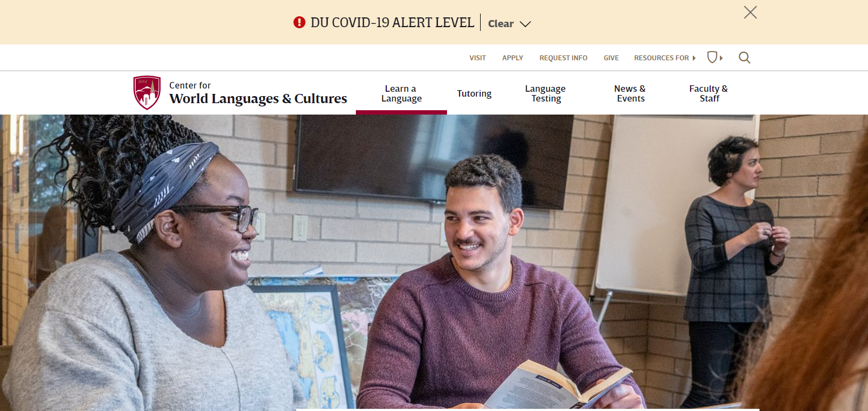Click the DU shield icon in utility bar
The width and height of the screenshot is (868, 411).
[712, 57]
